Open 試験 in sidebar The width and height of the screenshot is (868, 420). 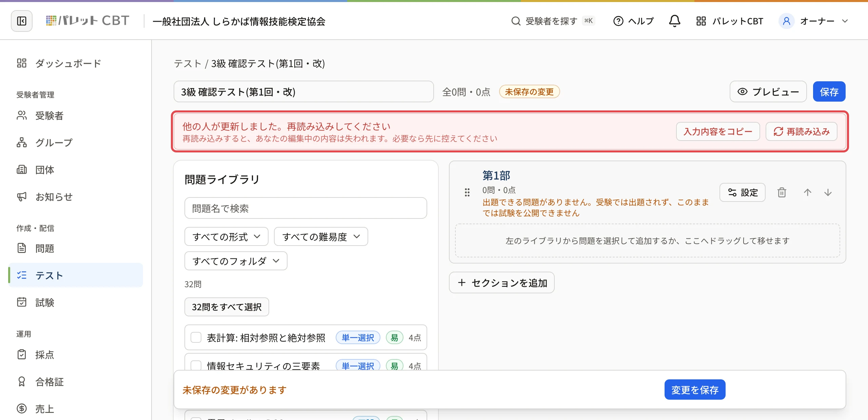(76, 302)
